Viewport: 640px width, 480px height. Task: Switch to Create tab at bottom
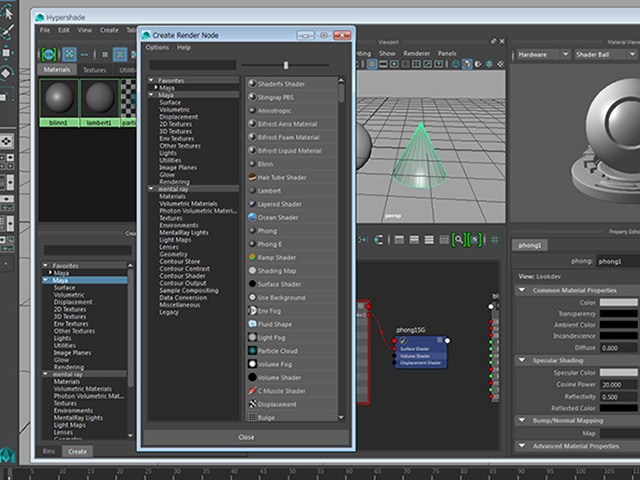coord(77,451)
